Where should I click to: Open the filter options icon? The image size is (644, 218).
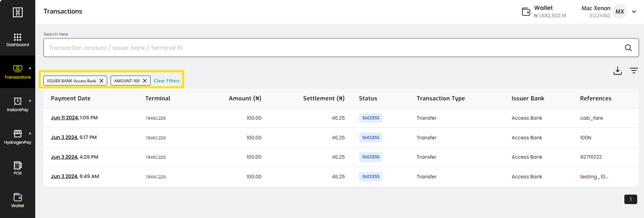pos(634,70)
